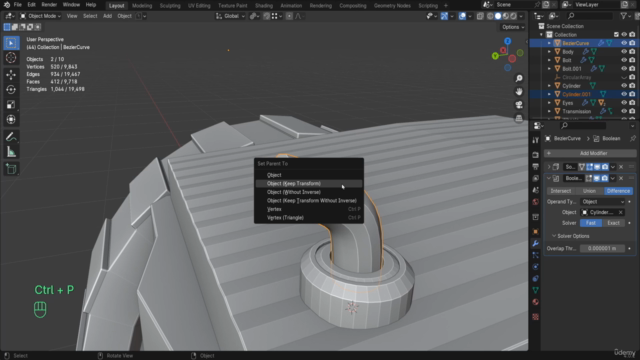Select the Rotate tool
Viewport: 640px width, 360px height.
[x=11, y=89]
